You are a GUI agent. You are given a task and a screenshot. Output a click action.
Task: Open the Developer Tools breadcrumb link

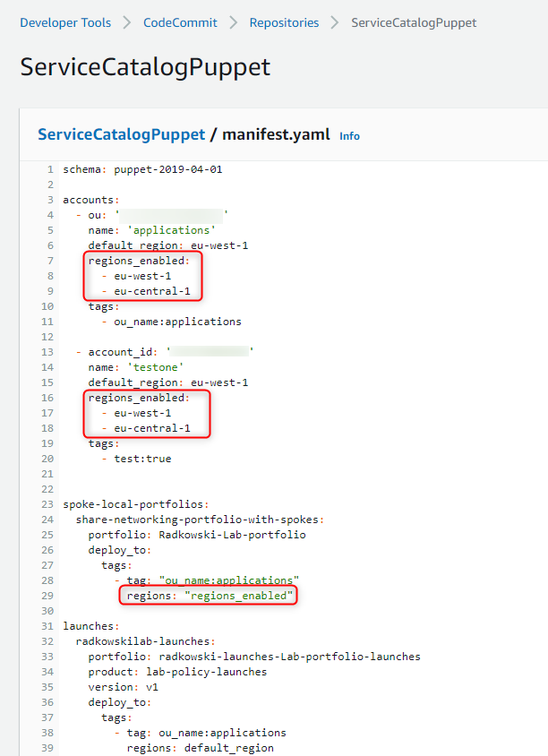pos(65,22)
